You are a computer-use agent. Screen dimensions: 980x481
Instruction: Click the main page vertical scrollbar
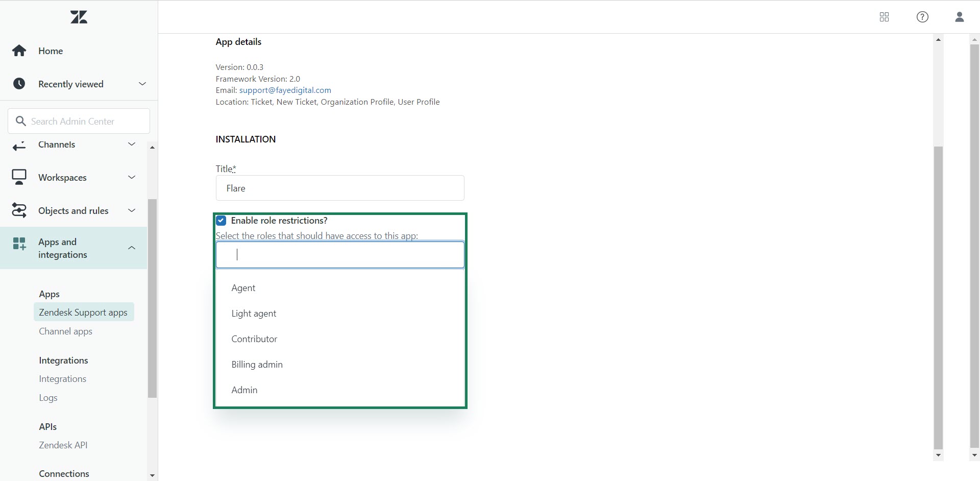coord(974,245)
